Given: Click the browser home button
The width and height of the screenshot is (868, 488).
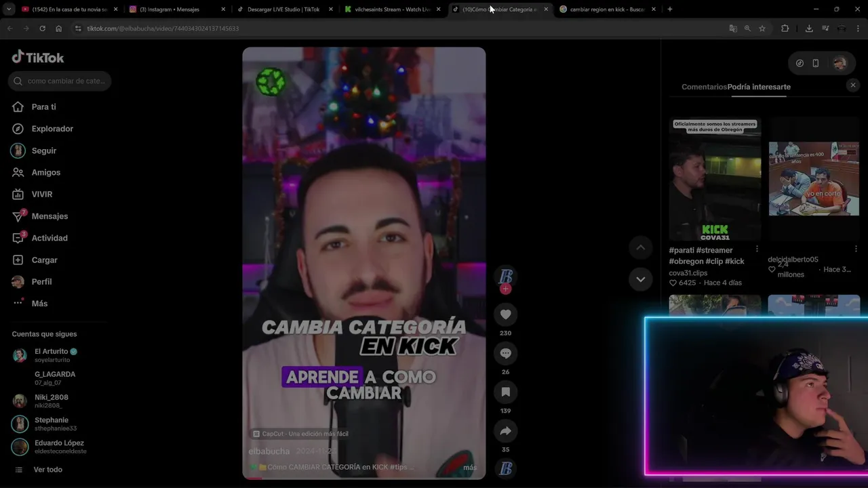Looking at the screenshot, I should [x=58, y=28].
